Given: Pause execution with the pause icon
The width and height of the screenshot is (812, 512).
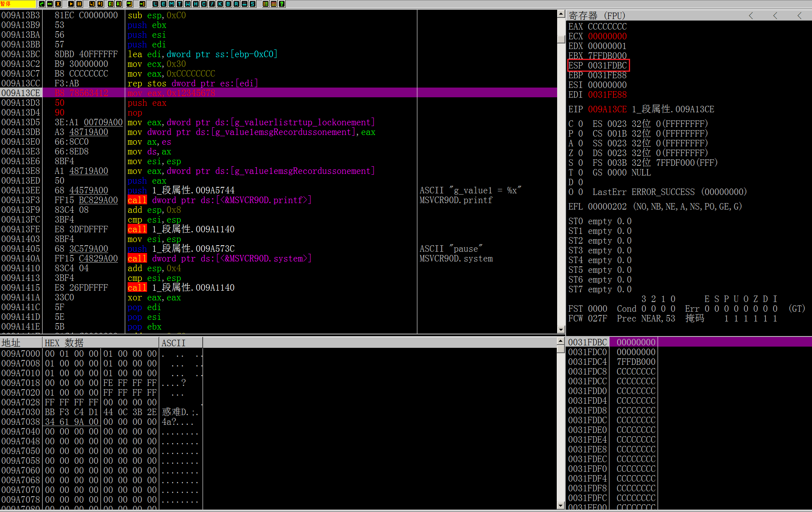Looking at the screenshot, I should click(79, 4).
